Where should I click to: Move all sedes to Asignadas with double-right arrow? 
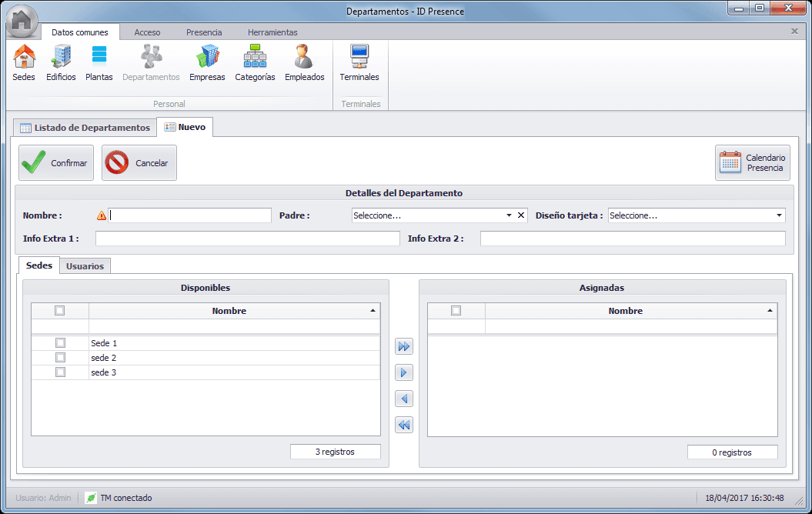[404, 347]
